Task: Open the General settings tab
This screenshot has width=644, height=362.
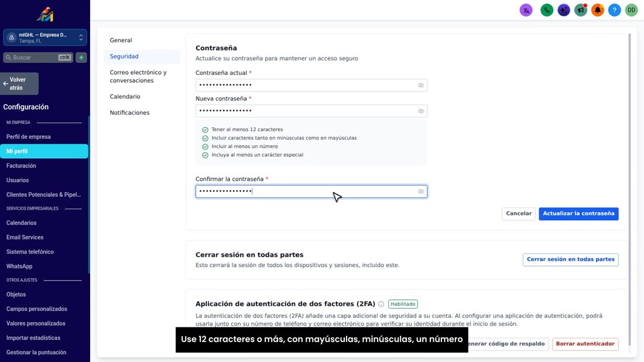Action: coord(121,40)
